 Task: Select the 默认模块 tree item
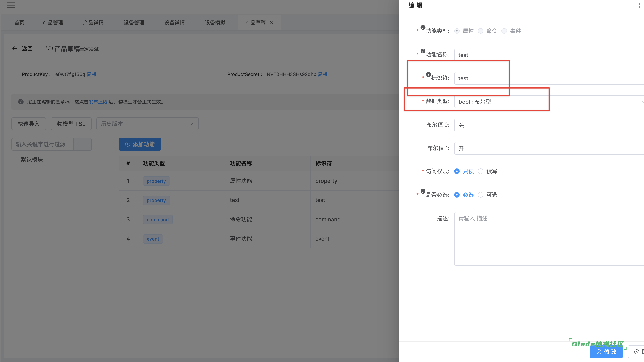[32, 159]
